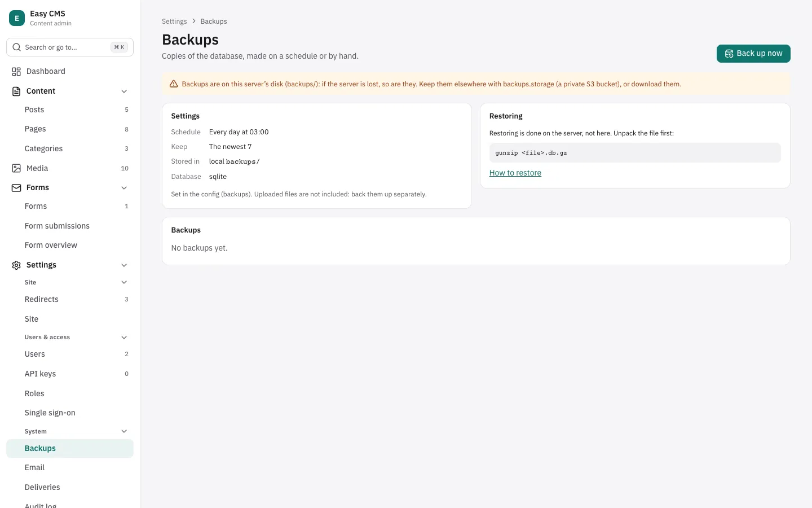The height and width of the screenshot is (508, 812).
Task: Click the Back up now button
Action: (x=753, y=54)
